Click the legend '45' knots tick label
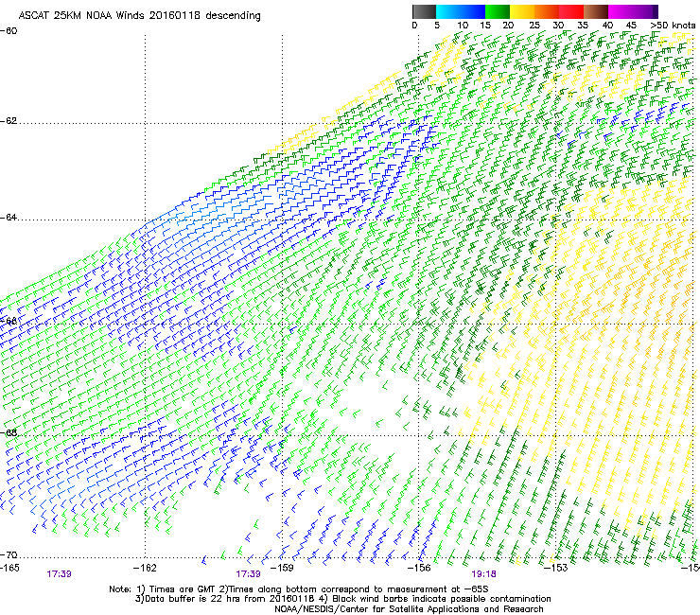 pyautogui.click(x=631, y=26)
